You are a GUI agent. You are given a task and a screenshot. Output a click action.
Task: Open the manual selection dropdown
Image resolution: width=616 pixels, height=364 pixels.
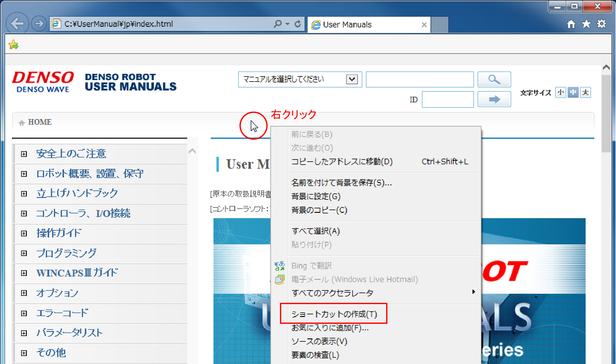(352, 79)
